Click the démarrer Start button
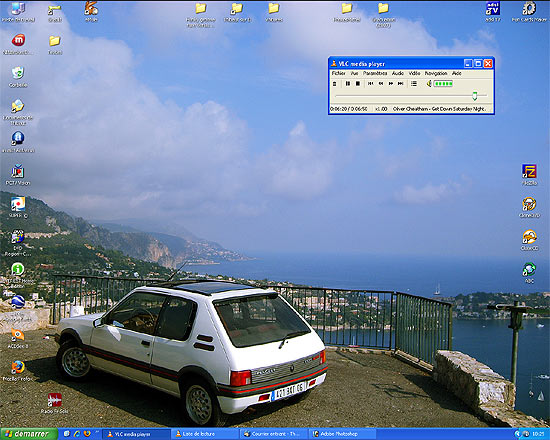Image resolution: width=550 pixels, height=440 pixels. pyautogui.click(x=29, y=434)
